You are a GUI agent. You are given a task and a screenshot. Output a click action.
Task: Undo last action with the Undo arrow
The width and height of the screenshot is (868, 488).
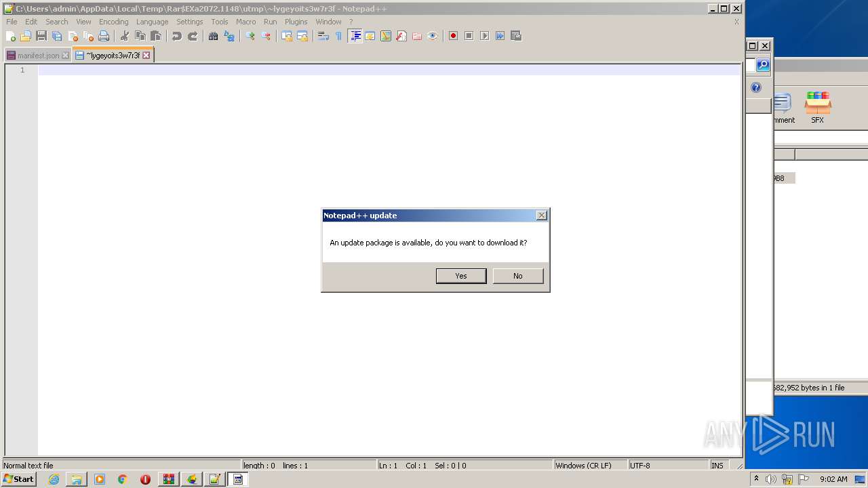177,36
